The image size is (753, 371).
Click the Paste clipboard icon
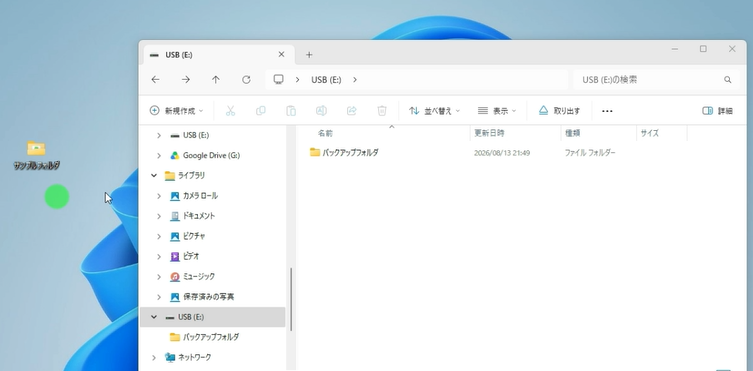pos(291,111)
